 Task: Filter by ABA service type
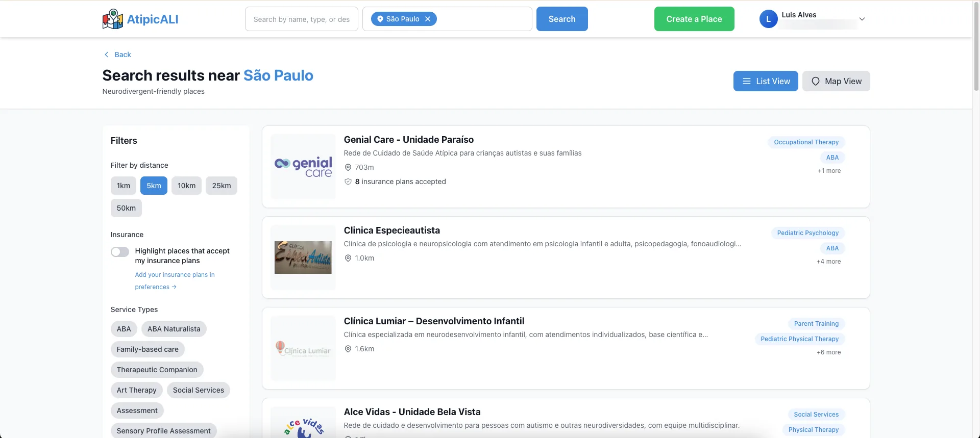124,329
